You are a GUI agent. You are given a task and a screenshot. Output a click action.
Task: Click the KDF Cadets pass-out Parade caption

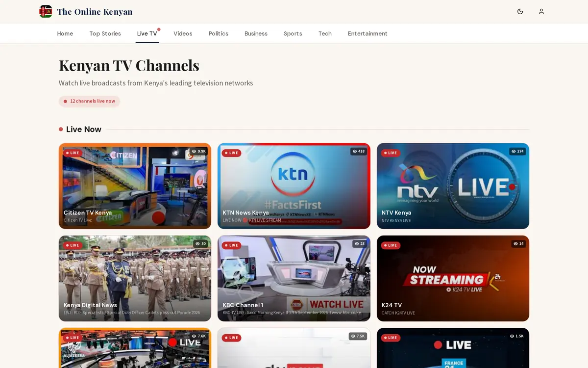[132, 313]
